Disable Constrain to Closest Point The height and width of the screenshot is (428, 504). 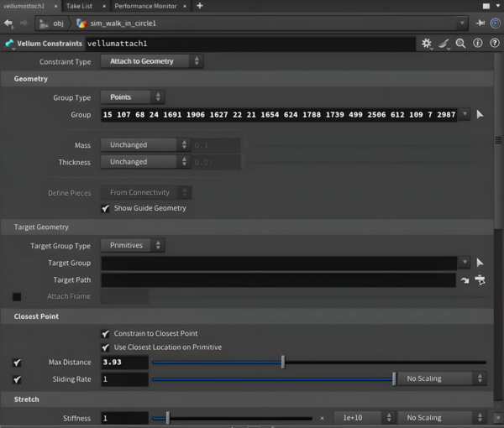[105, 333]
